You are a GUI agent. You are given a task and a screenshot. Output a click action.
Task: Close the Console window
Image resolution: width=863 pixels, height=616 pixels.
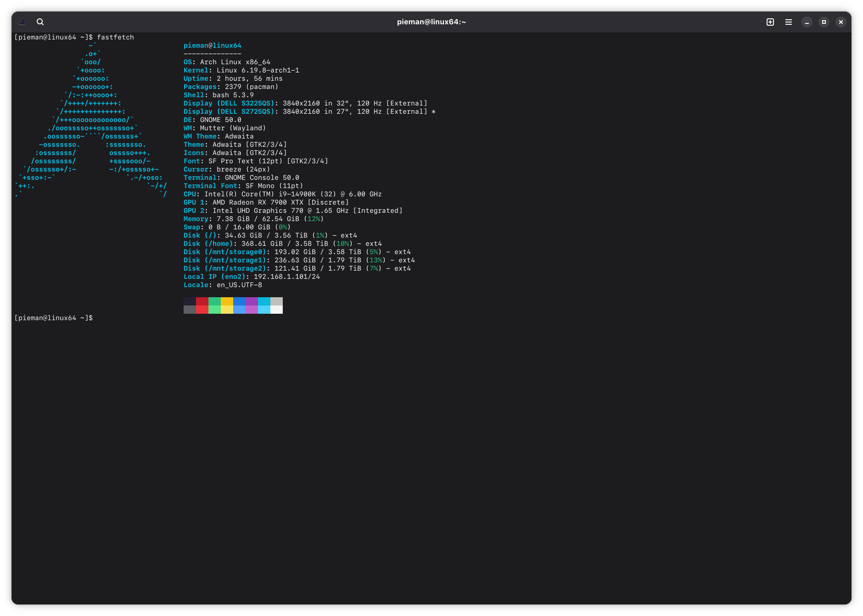coord(841,22)
